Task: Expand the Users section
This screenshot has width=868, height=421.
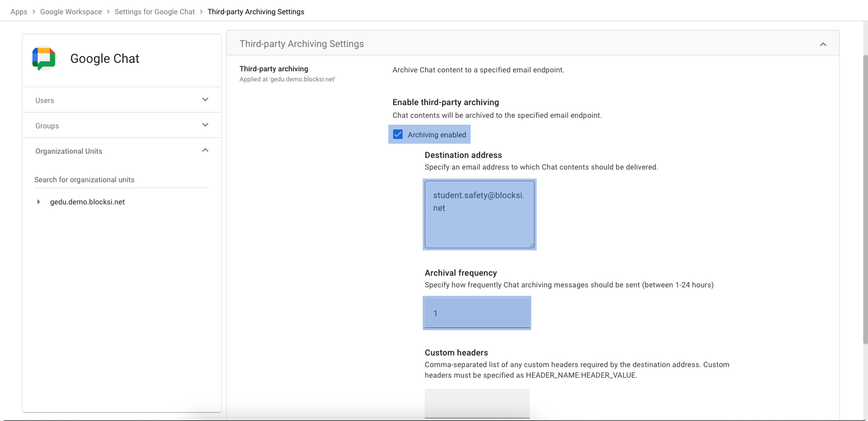Action: [205, 100]
